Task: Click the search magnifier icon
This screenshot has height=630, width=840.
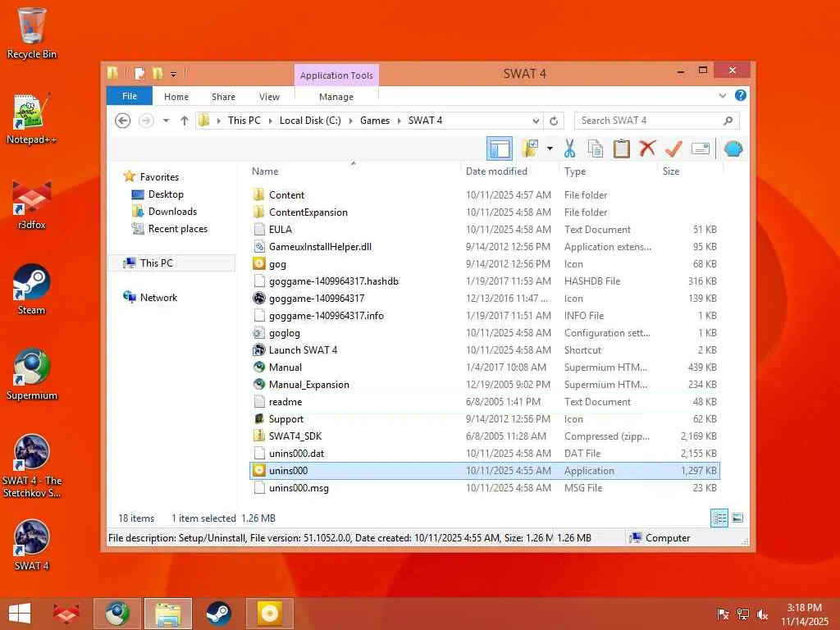Action: 728,121
